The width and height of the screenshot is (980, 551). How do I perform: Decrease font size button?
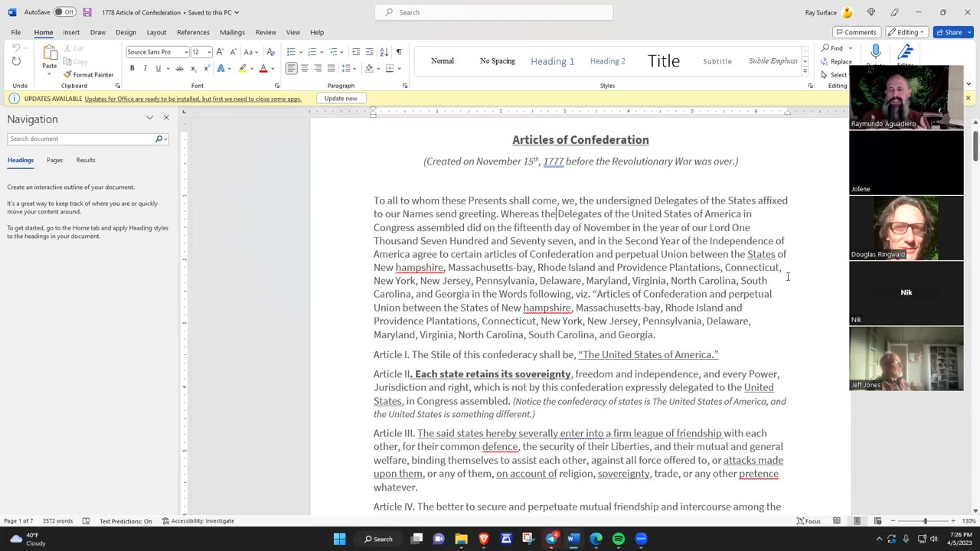pyautogui.click(x=232, y=52)
